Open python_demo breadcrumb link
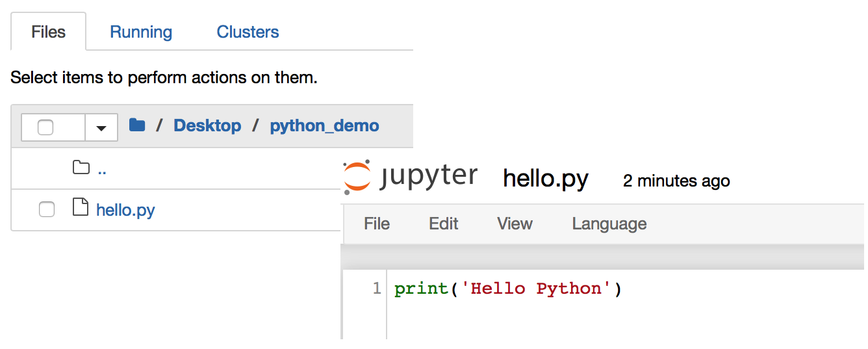Image resolution: width=868 pixels, height=349 pixels. point(324,125)
